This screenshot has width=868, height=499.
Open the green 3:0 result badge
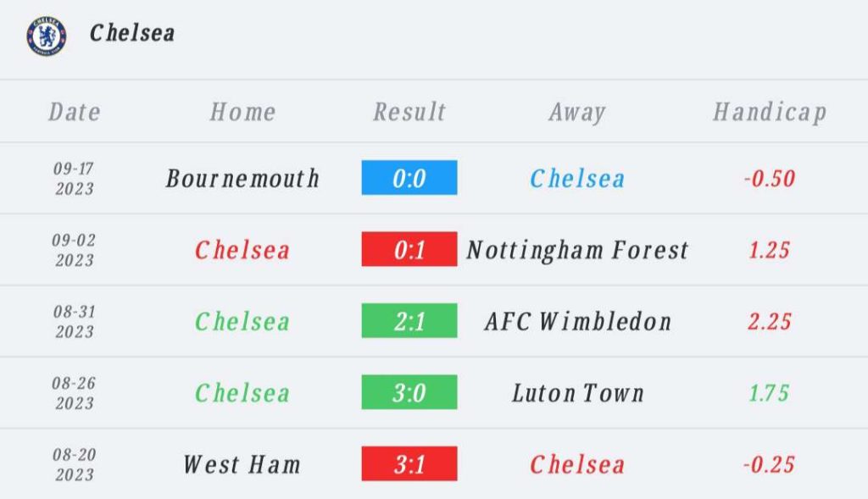pos(409,391)
